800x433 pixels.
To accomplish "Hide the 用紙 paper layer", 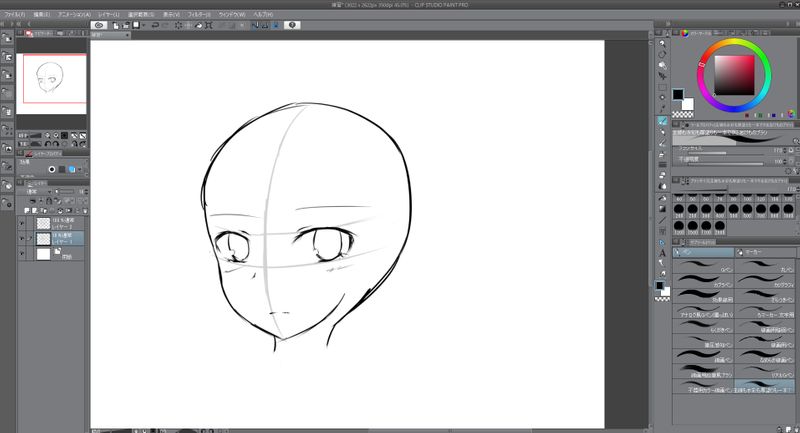I will (x=22, y=255).
